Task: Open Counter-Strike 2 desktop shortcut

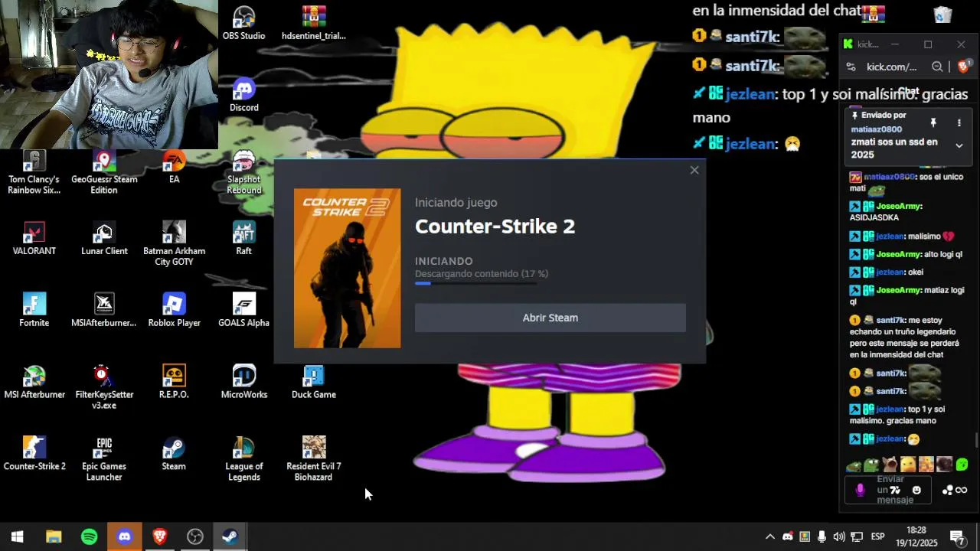Action: (x=34, y=453)
